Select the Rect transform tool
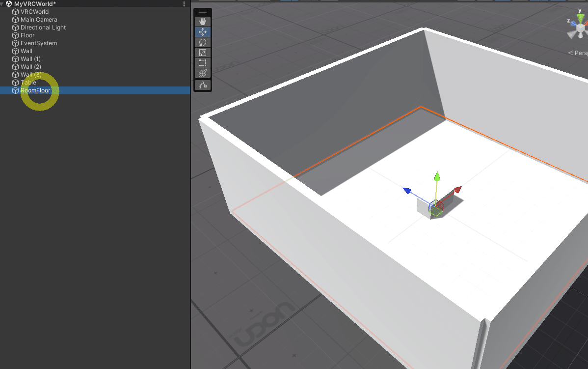Viewport: 588px width, 369px height. click(203, 63)
